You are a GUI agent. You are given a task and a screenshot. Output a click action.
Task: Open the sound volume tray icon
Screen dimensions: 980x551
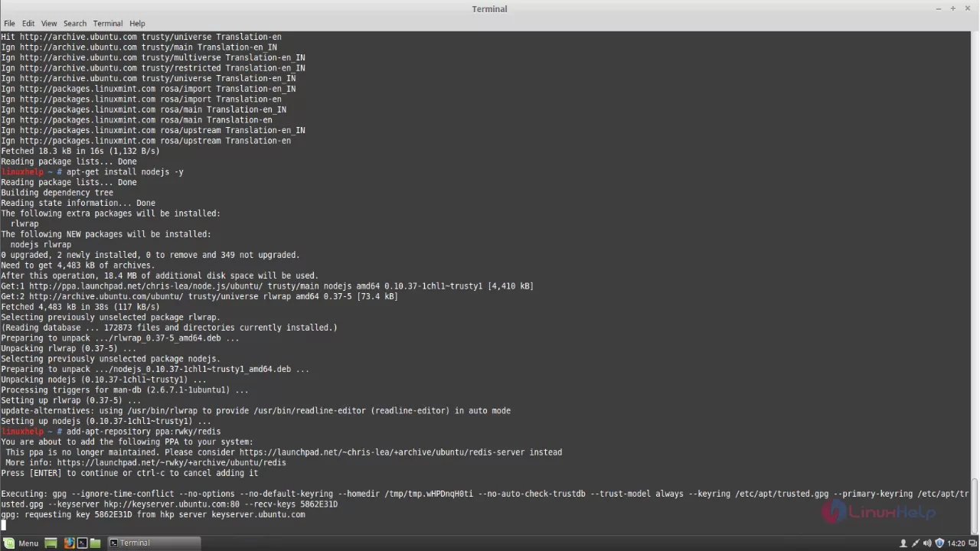(927, 543)
